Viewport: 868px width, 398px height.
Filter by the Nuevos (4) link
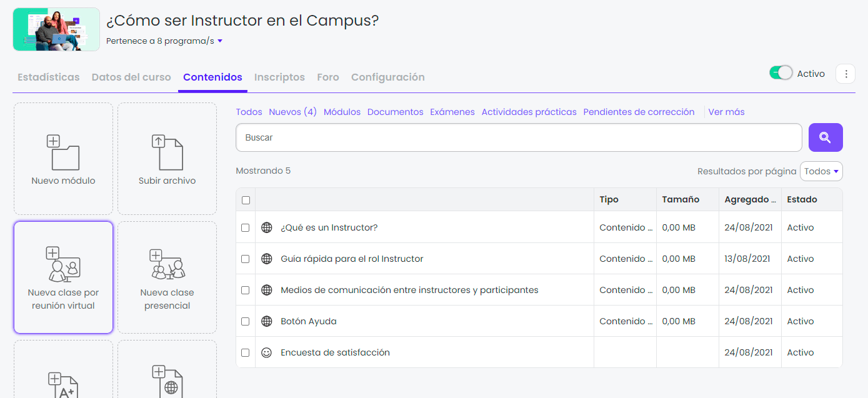(292, 112)
